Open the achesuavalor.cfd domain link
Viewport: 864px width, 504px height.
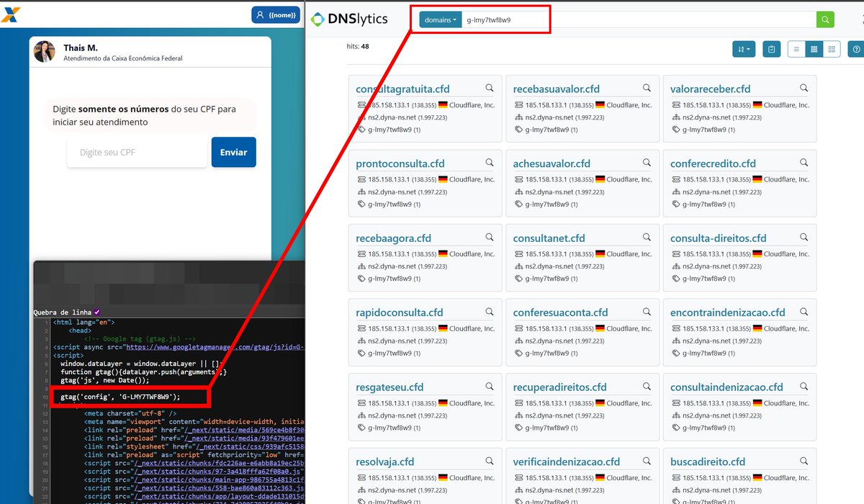tap(552, 163)
